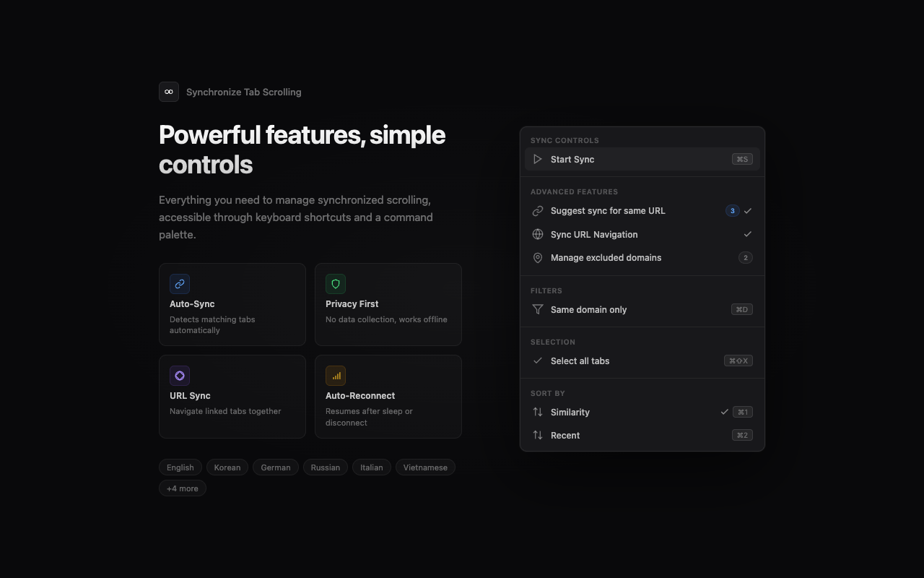This screenshot has width=924, height=578.
Task: Open the Auto-Sync feature card
Action: click(232, 304)
